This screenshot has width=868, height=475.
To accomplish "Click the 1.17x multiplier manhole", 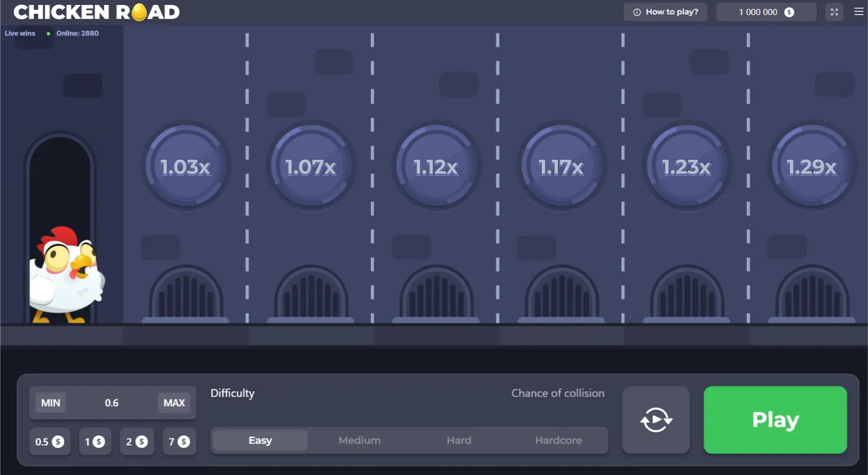I will coord(561,166).
